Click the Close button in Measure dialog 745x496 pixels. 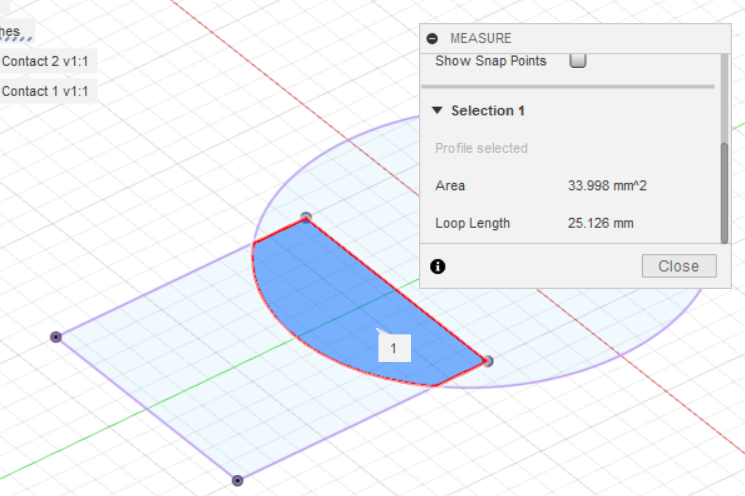click(679, 266)
